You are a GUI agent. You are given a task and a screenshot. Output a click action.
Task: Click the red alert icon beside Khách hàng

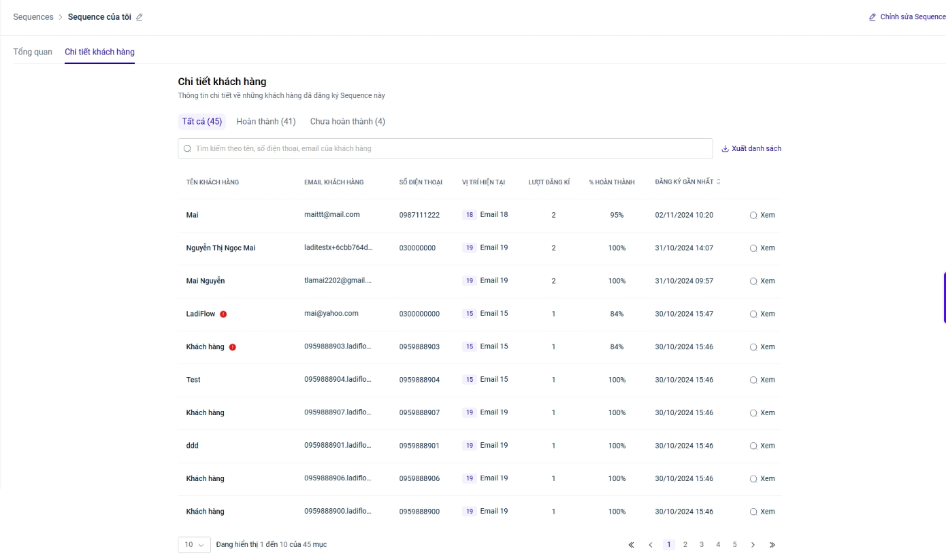(x=232, y=347)
